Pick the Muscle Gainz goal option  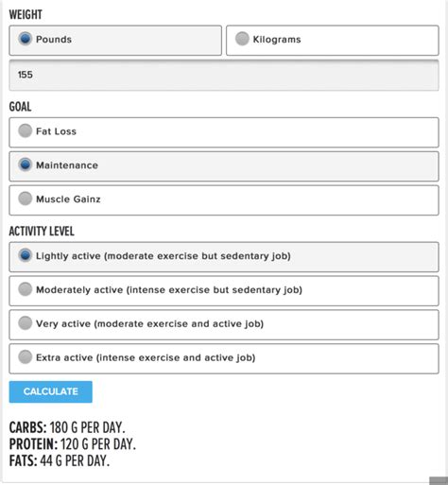click(x=224, y=200)
